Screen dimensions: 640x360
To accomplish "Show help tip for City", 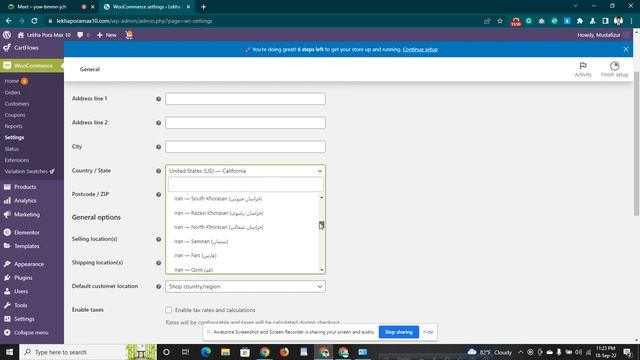I will point(158,147).
